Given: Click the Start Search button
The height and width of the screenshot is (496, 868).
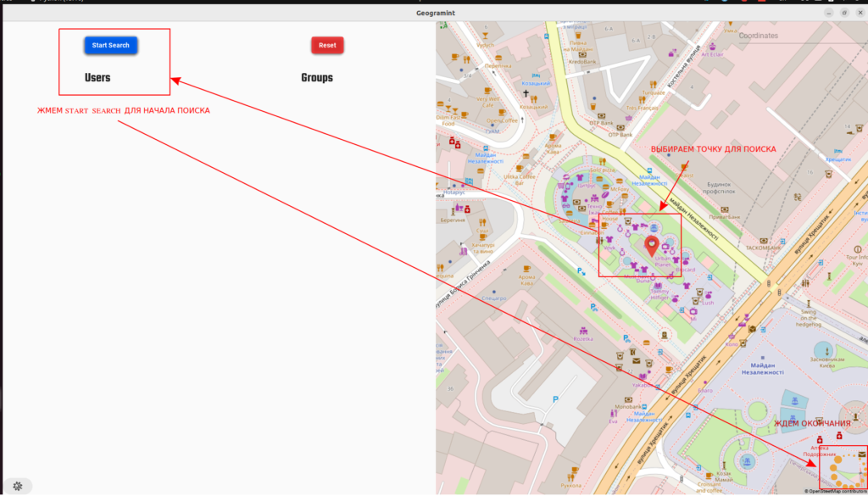Looking at the screenshot, I should [111, 46].
